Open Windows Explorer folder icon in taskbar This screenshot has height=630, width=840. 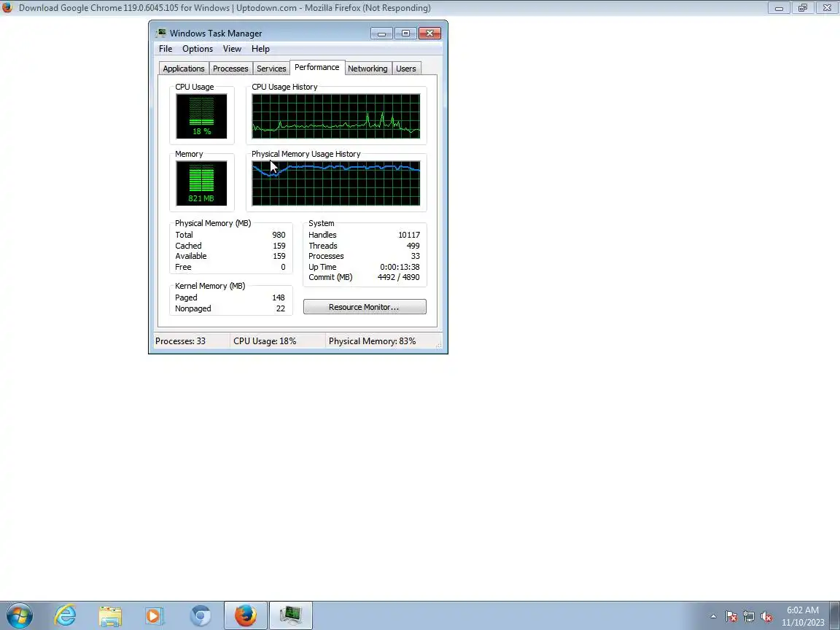(x=110, y=616)
